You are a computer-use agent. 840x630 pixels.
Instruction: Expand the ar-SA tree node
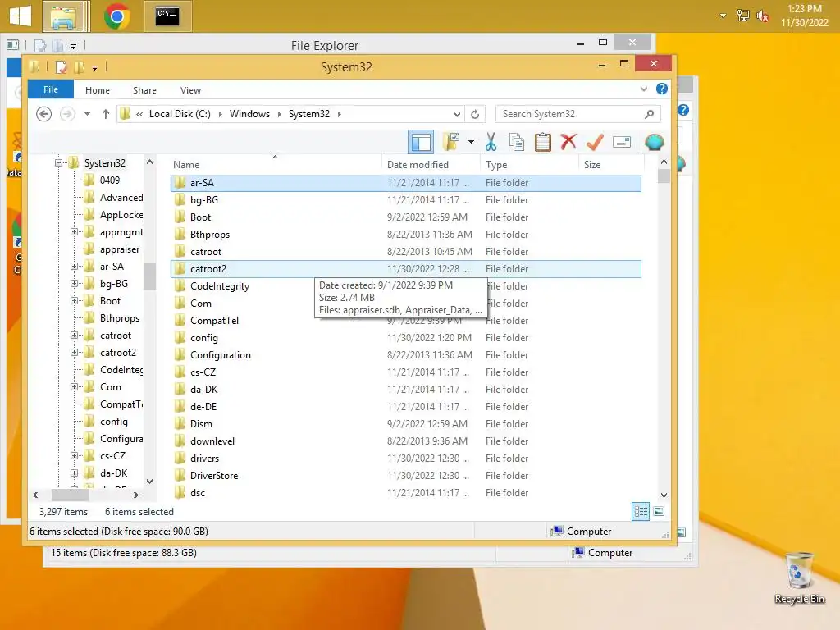(x=74, y=267)
